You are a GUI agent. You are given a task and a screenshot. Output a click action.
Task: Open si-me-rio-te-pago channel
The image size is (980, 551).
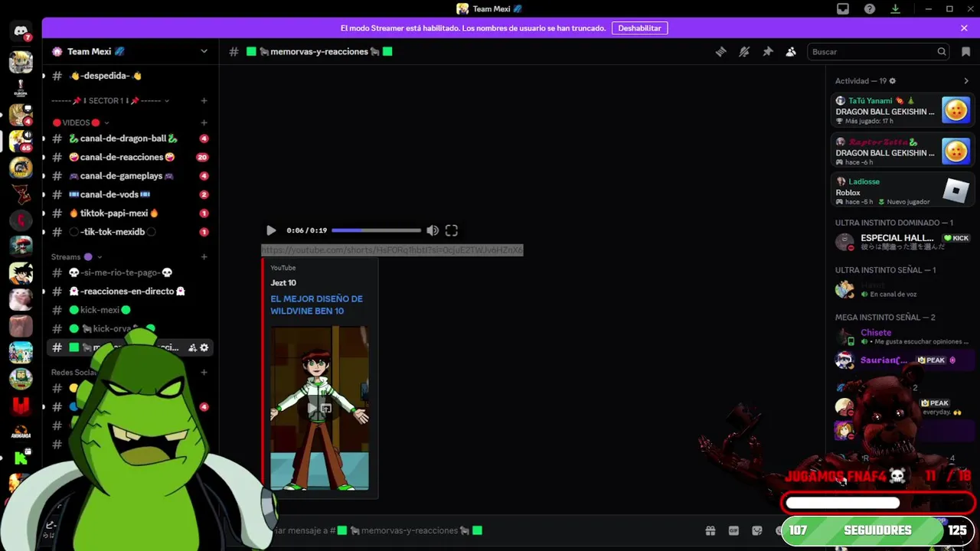[130, 272]
